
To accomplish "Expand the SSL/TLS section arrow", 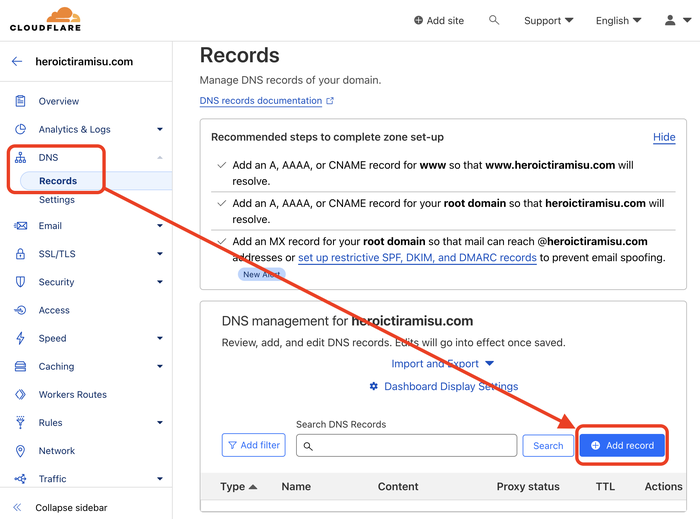I will pyautogui.click(x=160, y=254).
